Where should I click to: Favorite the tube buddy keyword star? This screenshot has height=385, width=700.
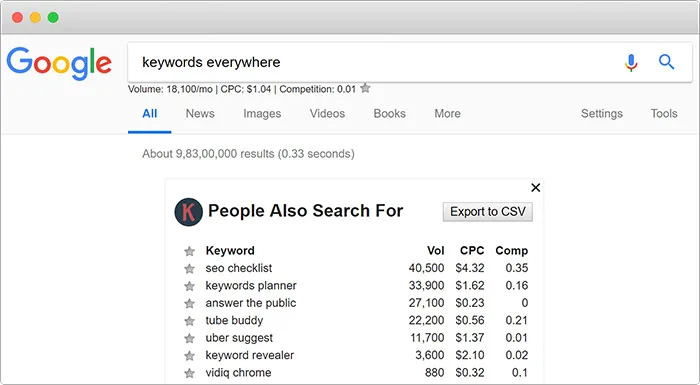(x=189, y=321)
